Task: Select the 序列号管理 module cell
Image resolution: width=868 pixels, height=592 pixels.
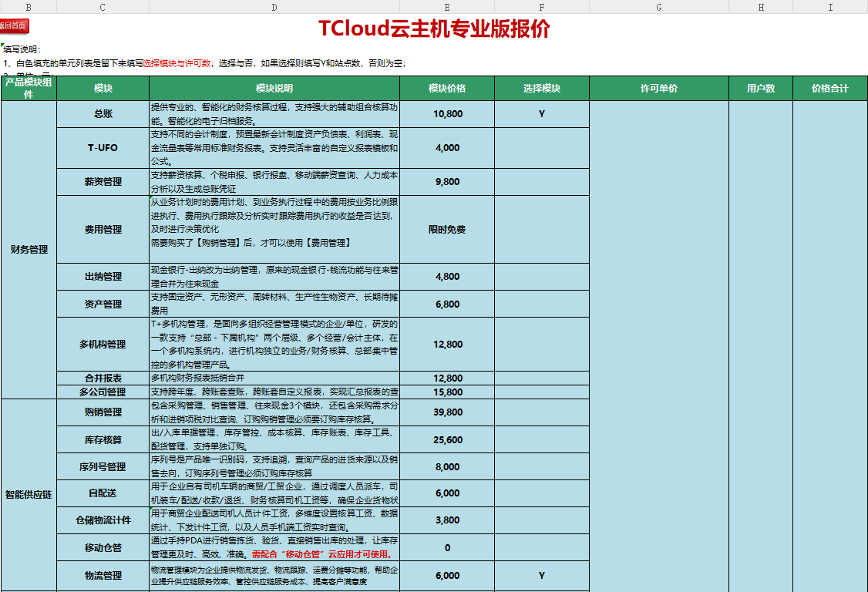Action: [103, 467]
